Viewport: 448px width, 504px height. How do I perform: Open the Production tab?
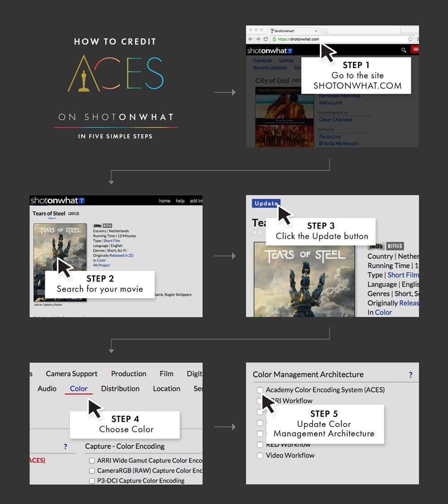click(x=129, y=374)
